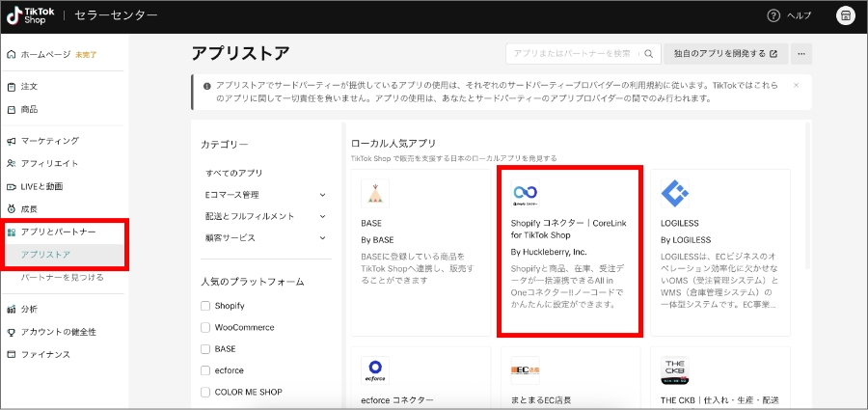The image size is (868, 410).
Task: Open the BASE app card title
Action: (x=371, y=223)
